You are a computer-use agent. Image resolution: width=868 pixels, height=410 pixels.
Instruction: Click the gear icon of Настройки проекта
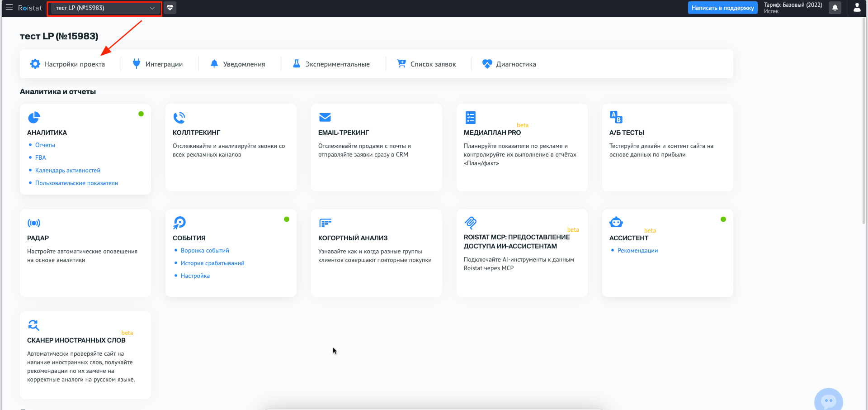click(x=35, y=64)
